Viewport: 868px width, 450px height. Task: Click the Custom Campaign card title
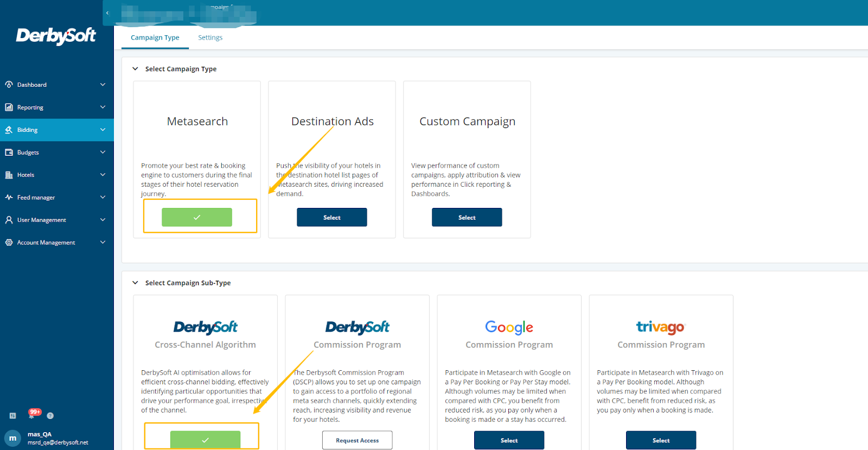click(468, 122)
